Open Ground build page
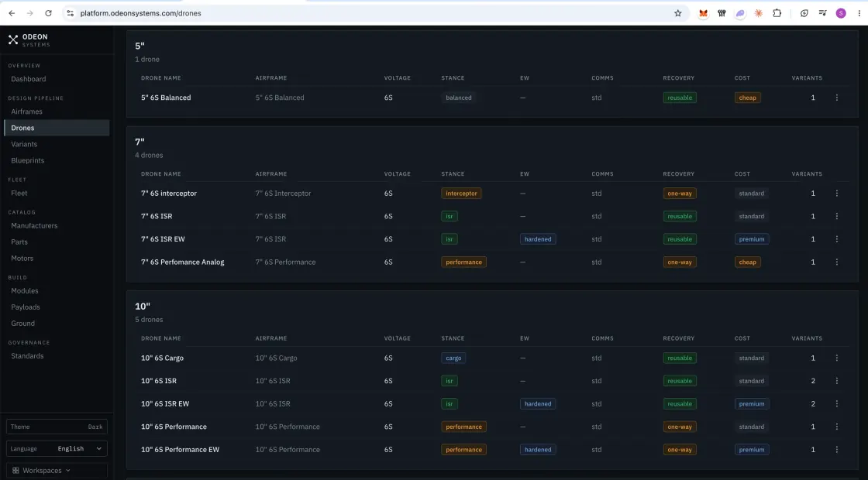 22,324
